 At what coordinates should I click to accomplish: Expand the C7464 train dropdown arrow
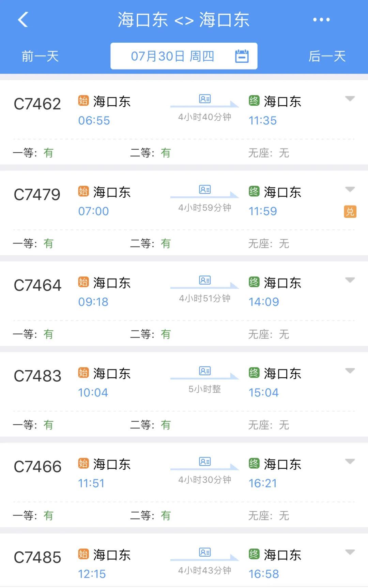[350, 280]
